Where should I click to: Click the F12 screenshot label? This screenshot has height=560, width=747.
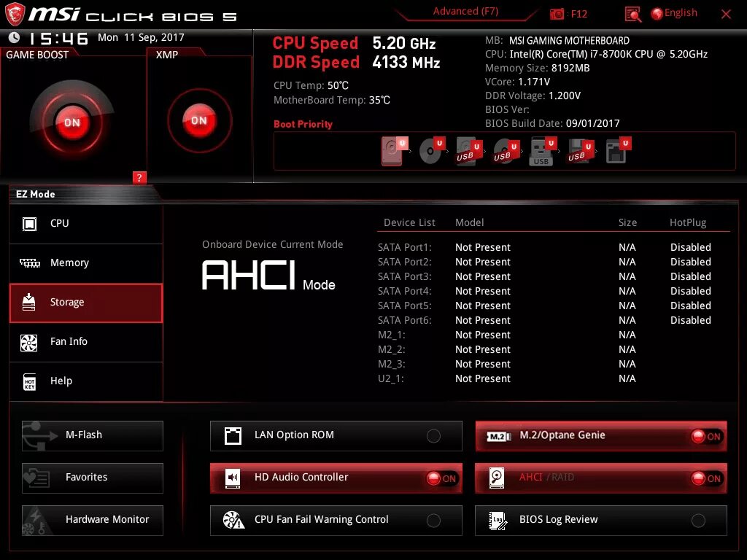(x=578, y=15)
